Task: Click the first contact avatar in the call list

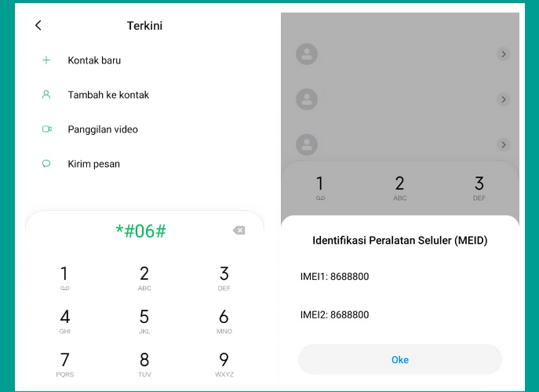Action: (x=307, y=54)
